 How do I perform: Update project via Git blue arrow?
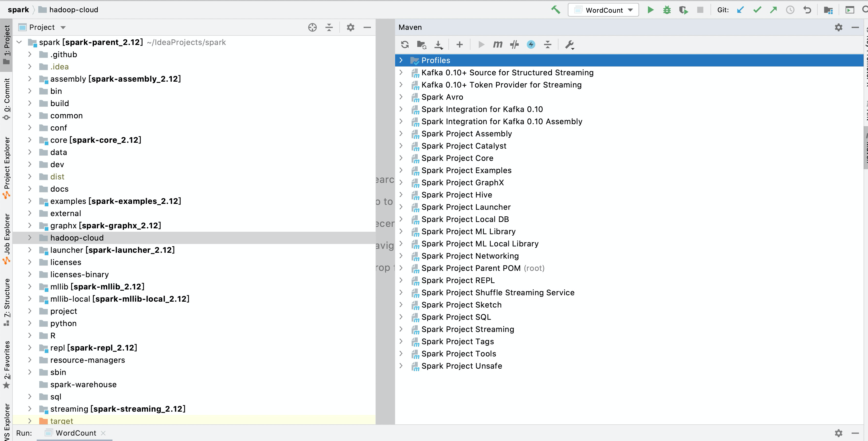[740, 10]
